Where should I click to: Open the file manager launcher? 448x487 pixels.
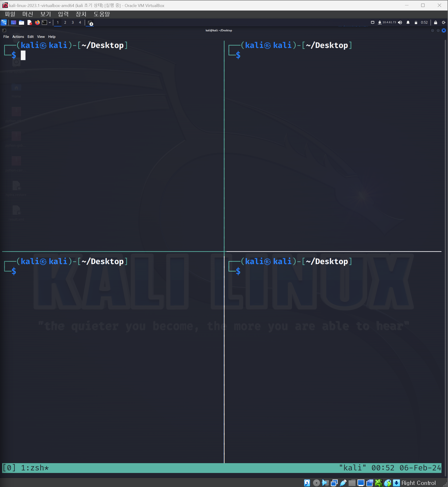point(22,22)
